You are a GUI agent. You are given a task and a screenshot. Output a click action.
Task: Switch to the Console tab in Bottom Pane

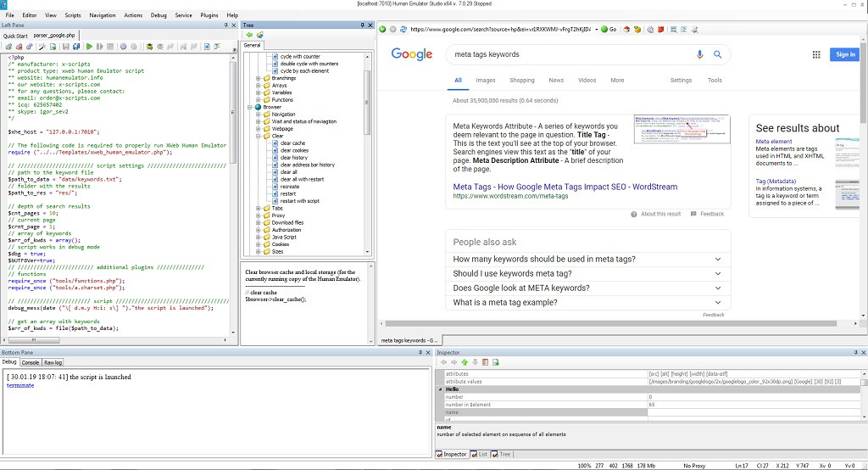(31, 362)
